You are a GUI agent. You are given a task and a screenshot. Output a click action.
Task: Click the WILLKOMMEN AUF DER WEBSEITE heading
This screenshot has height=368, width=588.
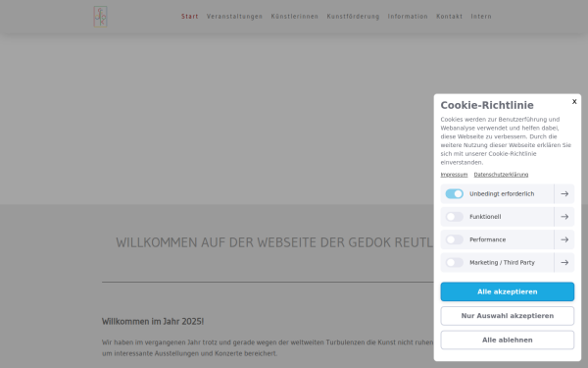tap(274, 242)
